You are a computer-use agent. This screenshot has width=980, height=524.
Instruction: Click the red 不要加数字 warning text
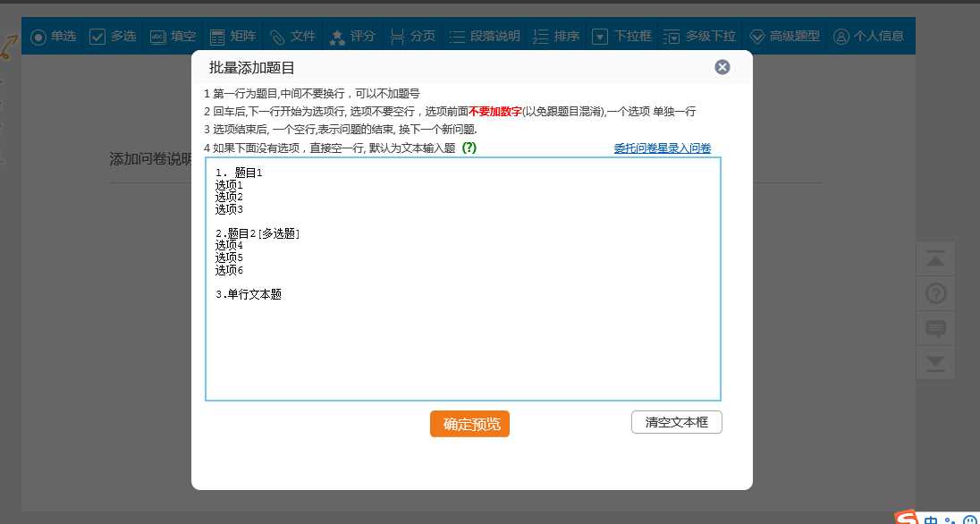495,112
